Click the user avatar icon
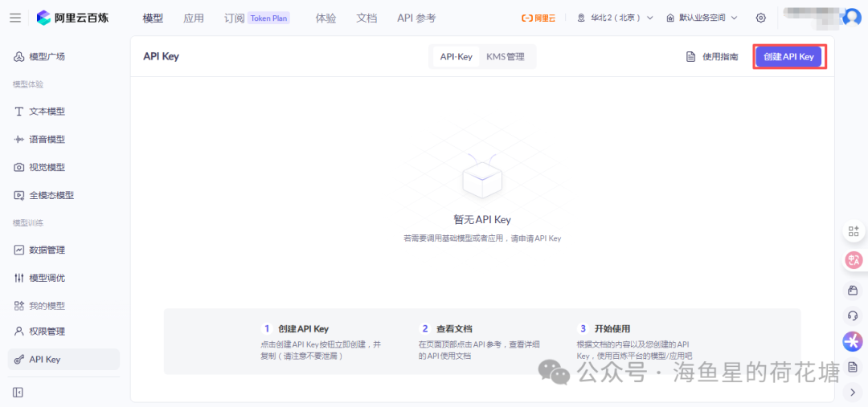This screenshot has height=407, width=868. (851, 18)
